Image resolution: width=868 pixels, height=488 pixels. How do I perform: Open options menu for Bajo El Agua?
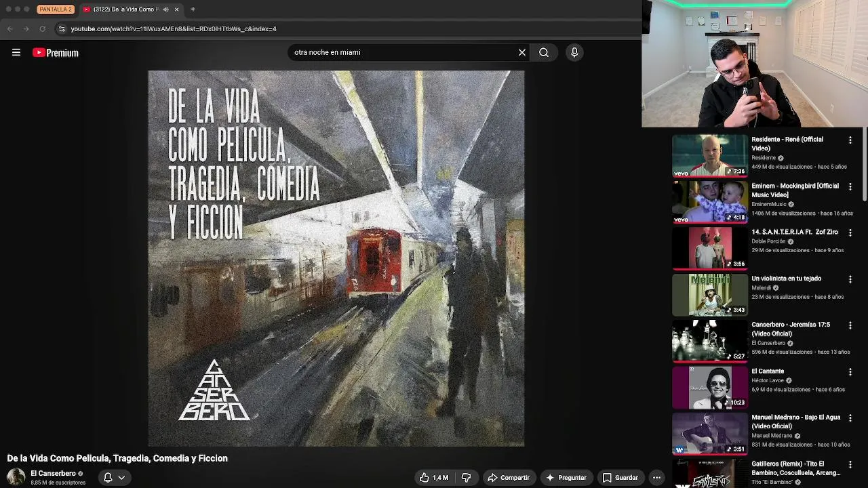[850, 418]
